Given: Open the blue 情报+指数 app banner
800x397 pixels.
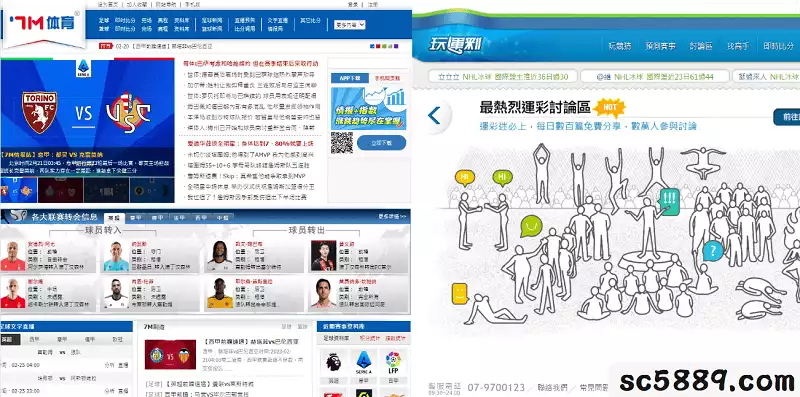Looking at the screenshot, I should click(369, 108).
